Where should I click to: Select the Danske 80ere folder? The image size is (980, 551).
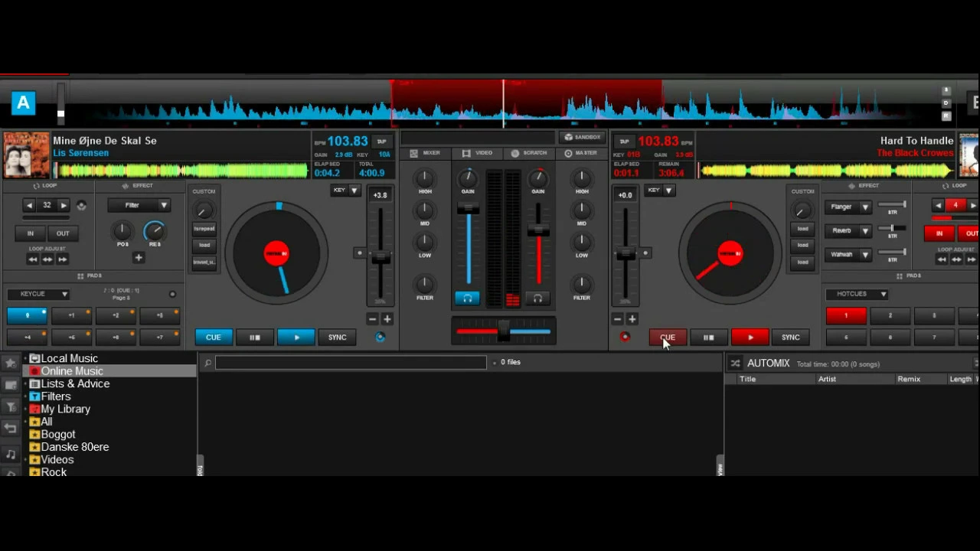click(75, 447)
